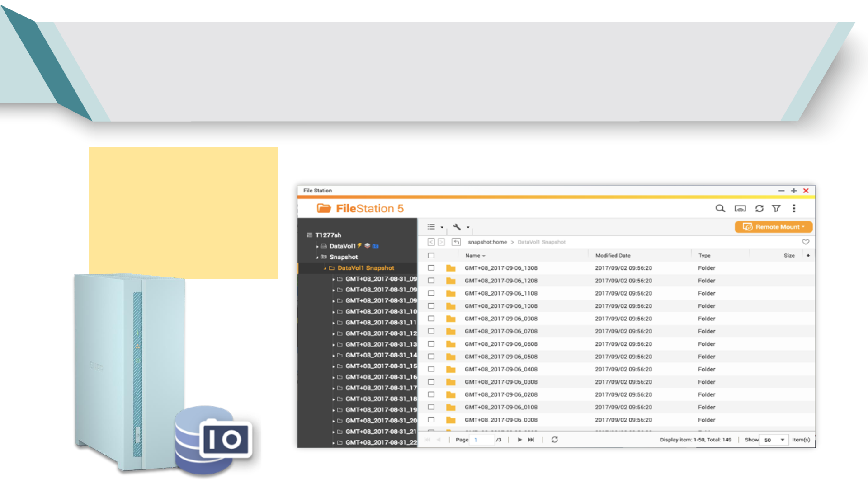The width and height of the screenshot is (868, 488).
Task: Check the box for GMT+08_2017-09-06_1208
Action: 431,281
